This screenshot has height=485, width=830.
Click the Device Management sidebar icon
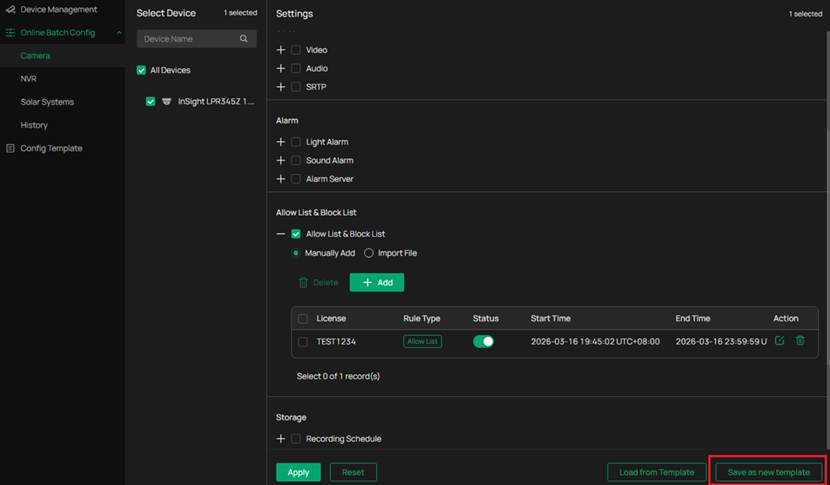(x=10, y=10)
